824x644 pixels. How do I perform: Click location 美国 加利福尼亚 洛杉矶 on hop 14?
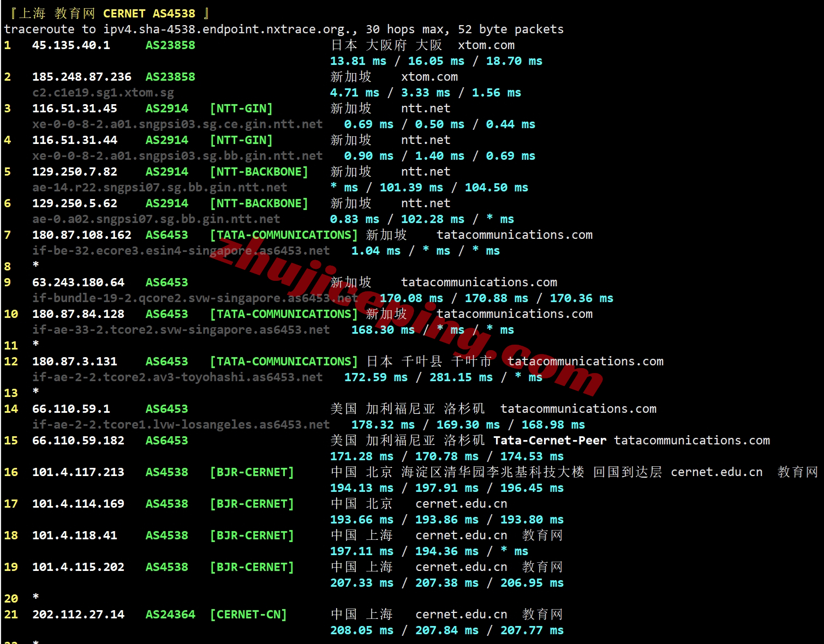tap(408, 408)
